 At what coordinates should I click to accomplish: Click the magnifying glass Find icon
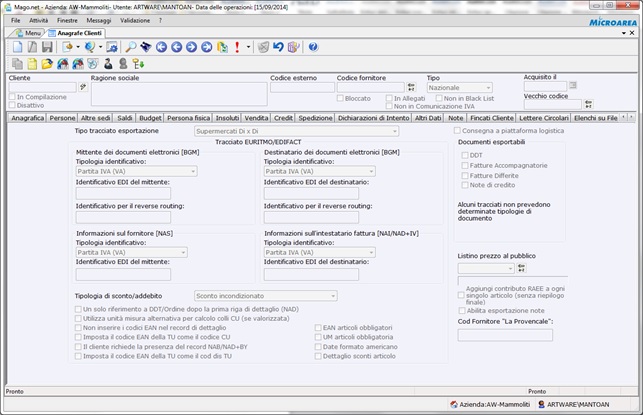(130, 47)
